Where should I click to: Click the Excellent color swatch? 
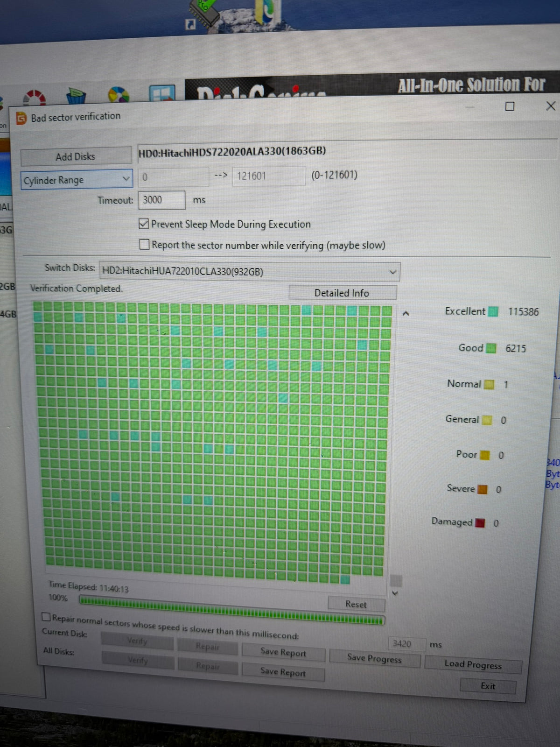[493, 311]
